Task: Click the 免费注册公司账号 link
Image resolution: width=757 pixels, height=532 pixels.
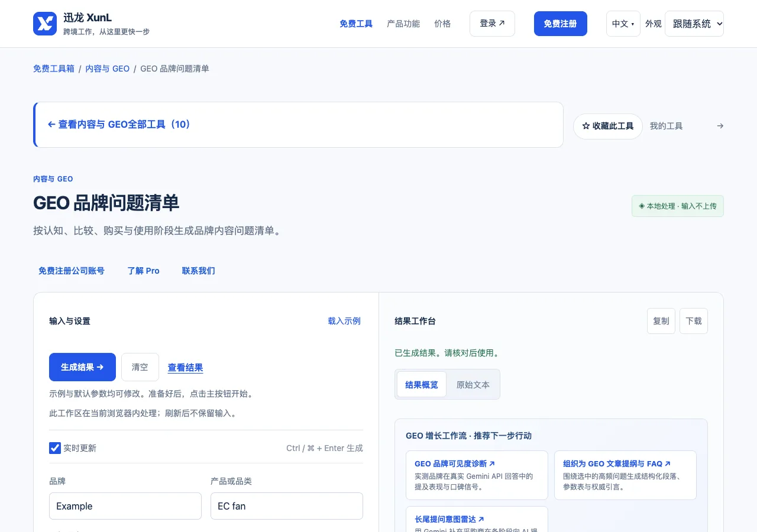Action: click(x=72, y=271)
